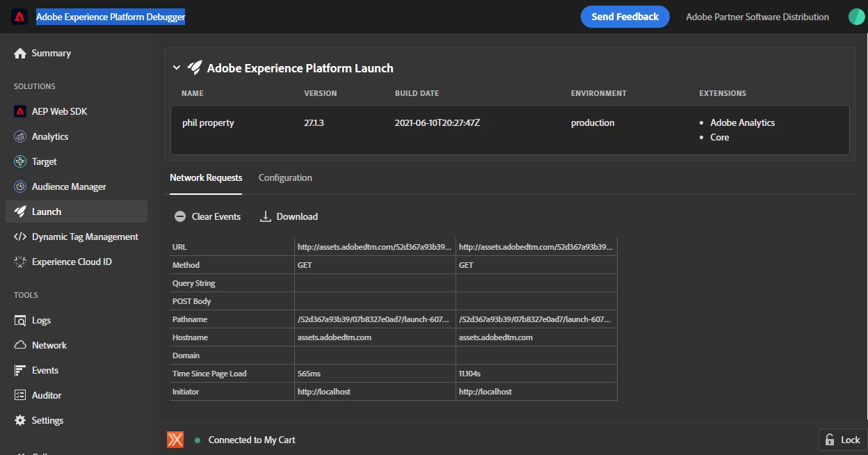
Task: Select the first column GET method cell
Action: (375, 265)
